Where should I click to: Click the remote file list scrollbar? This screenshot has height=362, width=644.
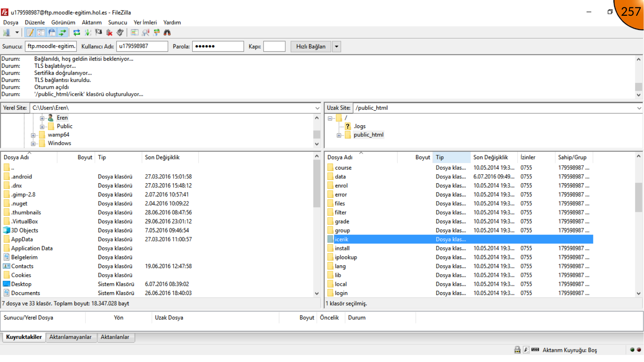tap(639, 197)
